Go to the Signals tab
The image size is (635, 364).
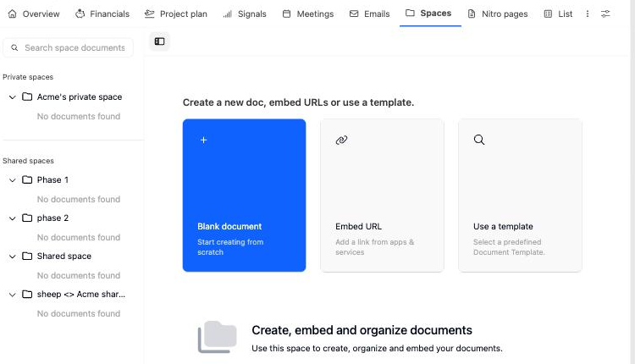pos(245,14)
